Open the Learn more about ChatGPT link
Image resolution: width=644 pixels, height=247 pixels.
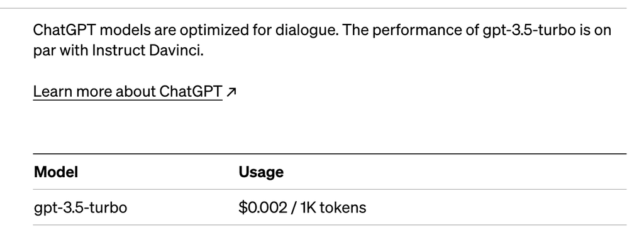tap(128, 92)
